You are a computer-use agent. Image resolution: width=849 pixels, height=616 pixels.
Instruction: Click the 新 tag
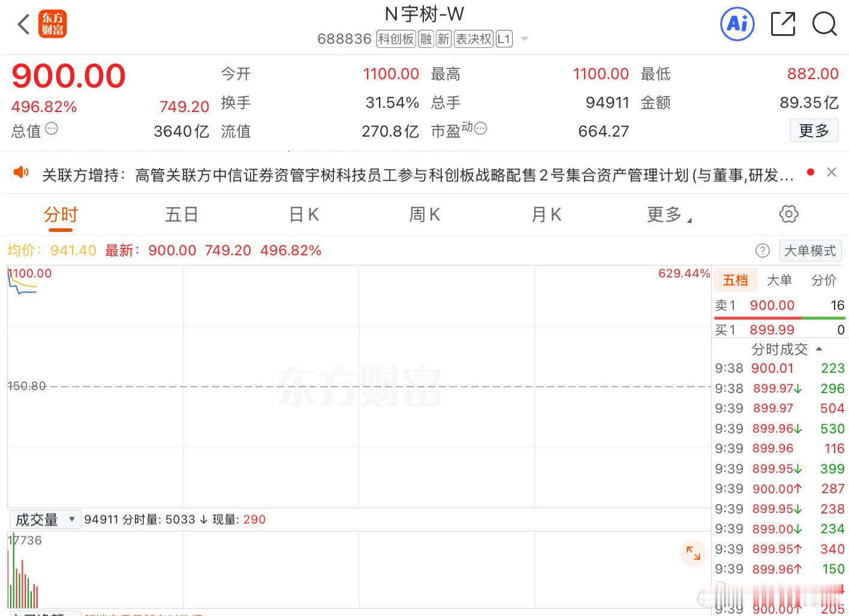point(444,39)
